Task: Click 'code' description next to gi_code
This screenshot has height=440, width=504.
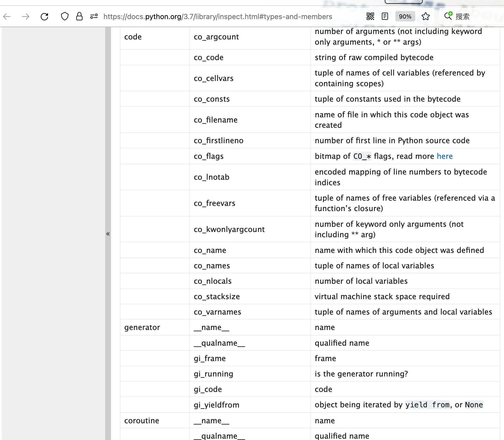Action: click(324, 389)
